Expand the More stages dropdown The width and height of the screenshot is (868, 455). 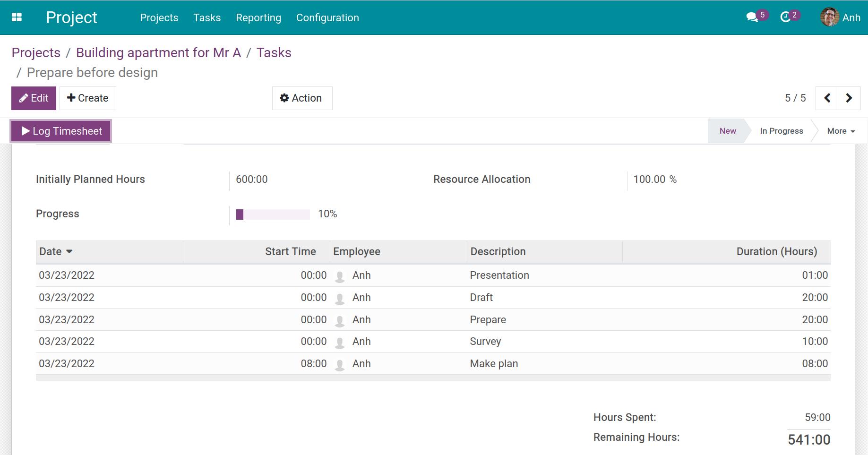point(841,131)
